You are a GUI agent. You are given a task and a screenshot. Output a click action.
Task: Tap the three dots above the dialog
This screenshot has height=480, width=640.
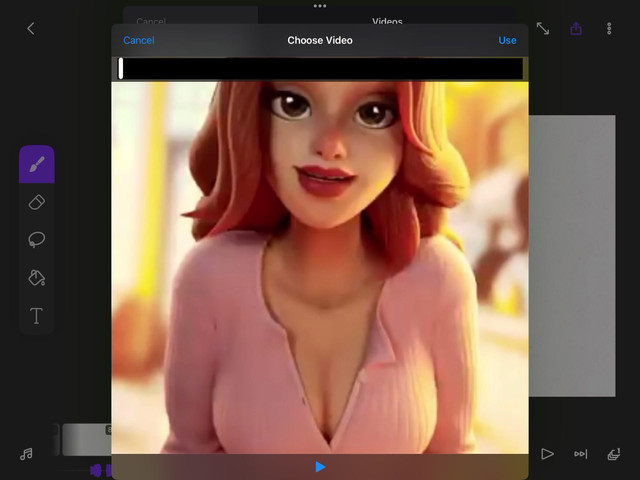[320, 6]
